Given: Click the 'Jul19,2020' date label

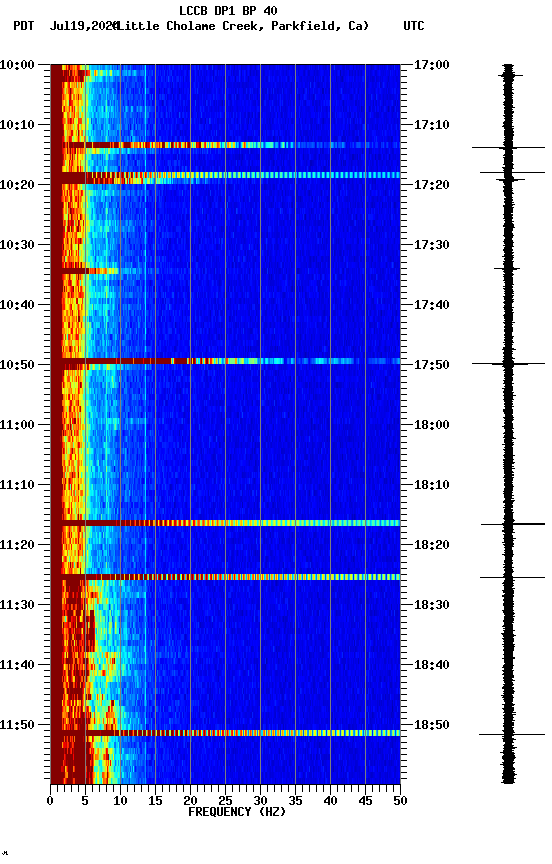Looking at the screenshot, I should pyautogui.click(x=84, y=26).
